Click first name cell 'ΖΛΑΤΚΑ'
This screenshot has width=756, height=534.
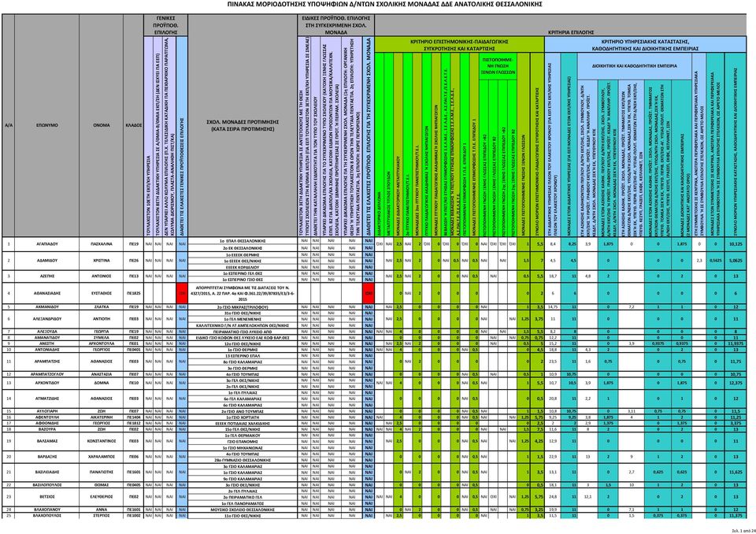(102, 307)
